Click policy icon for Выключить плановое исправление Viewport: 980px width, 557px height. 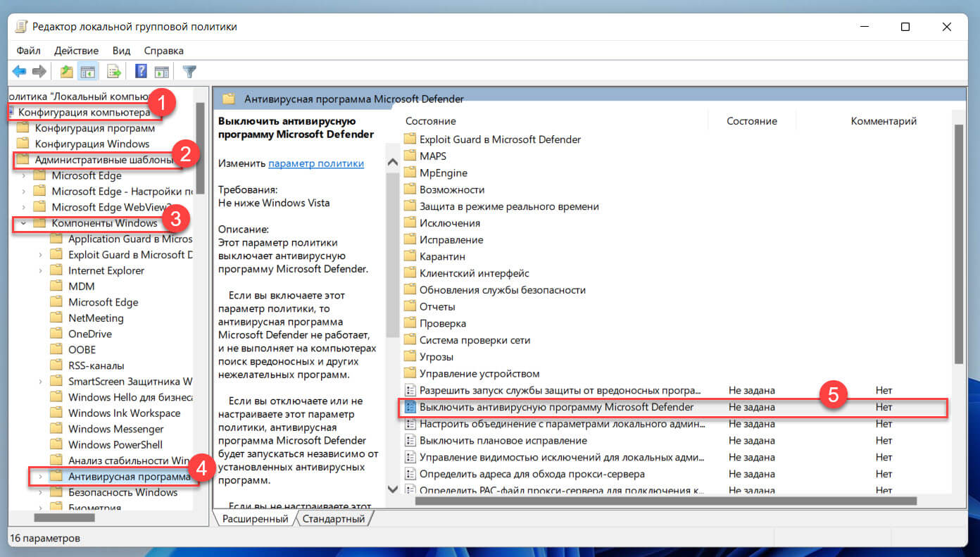pyautogui.click(x=410, y=440)
